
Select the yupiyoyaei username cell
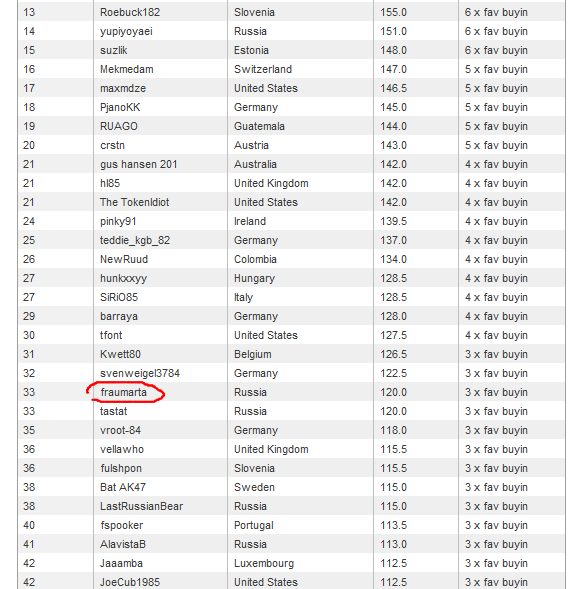[x=126, y=31]
